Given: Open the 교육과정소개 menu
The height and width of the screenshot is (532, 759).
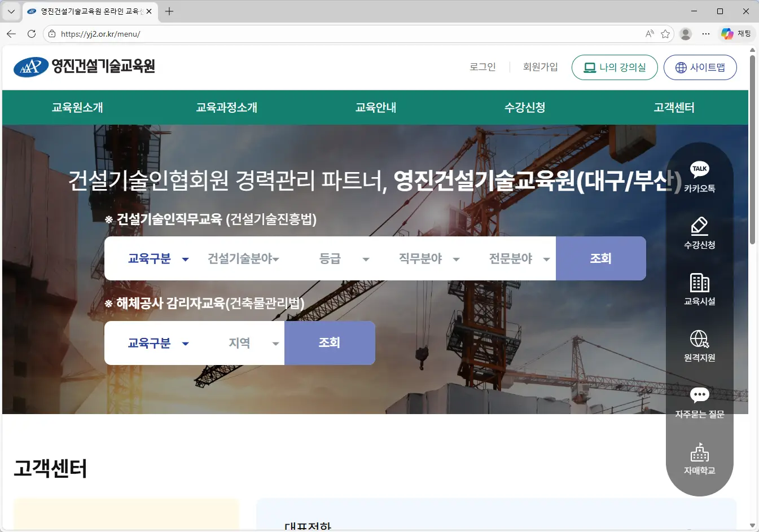Looking at the screenshot, I should [227, 107].
